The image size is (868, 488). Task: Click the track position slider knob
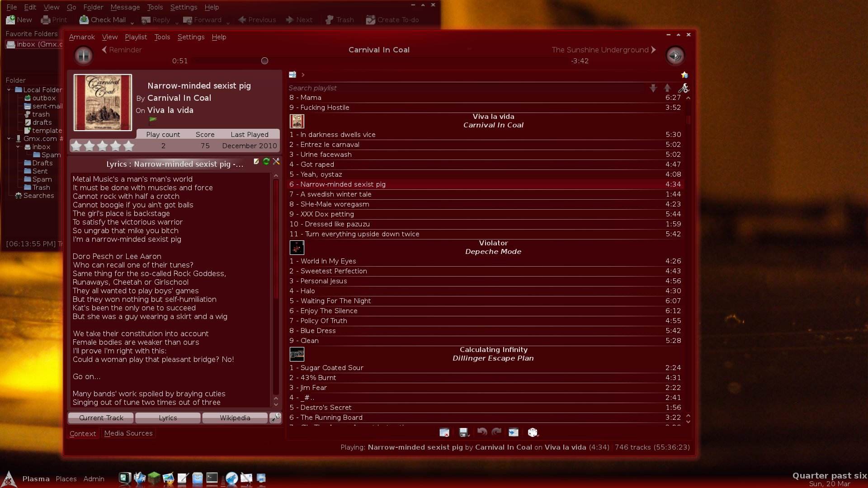click(264, 61)
